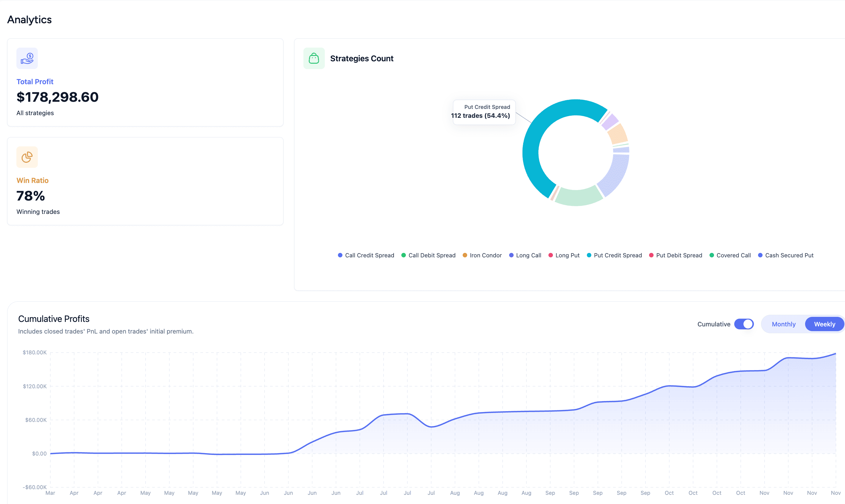Click the Covered Call legend label
Viewport: 845px width, 504px height.
(733, 255)
